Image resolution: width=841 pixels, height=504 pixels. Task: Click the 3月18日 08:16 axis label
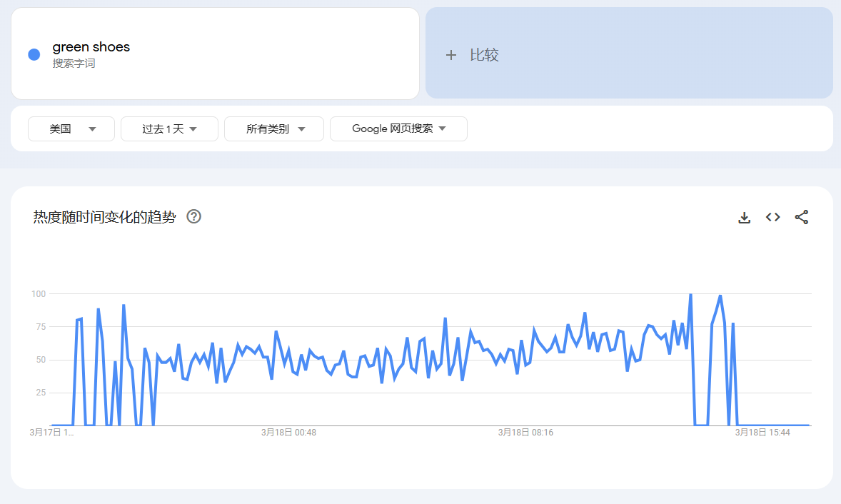(x=525, y=432)
